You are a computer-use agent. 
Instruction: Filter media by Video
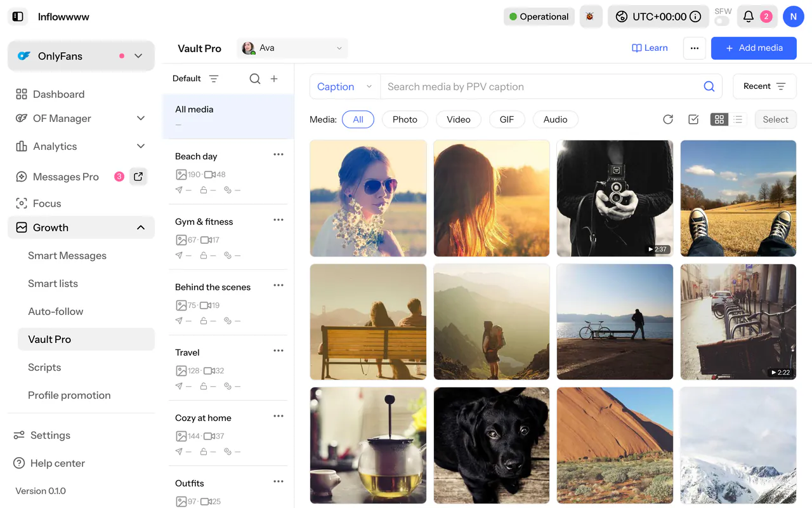(x=459, y=119)
